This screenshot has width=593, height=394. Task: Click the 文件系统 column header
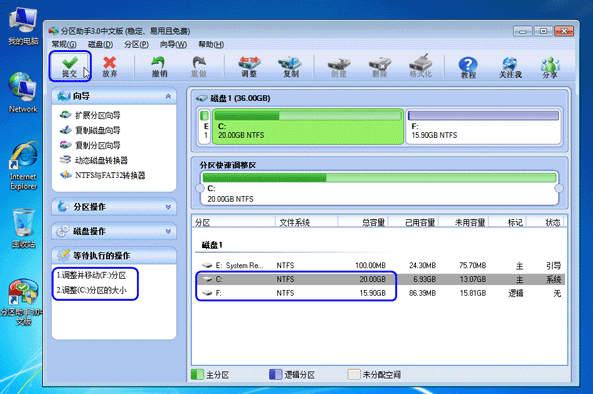[306, 222]
